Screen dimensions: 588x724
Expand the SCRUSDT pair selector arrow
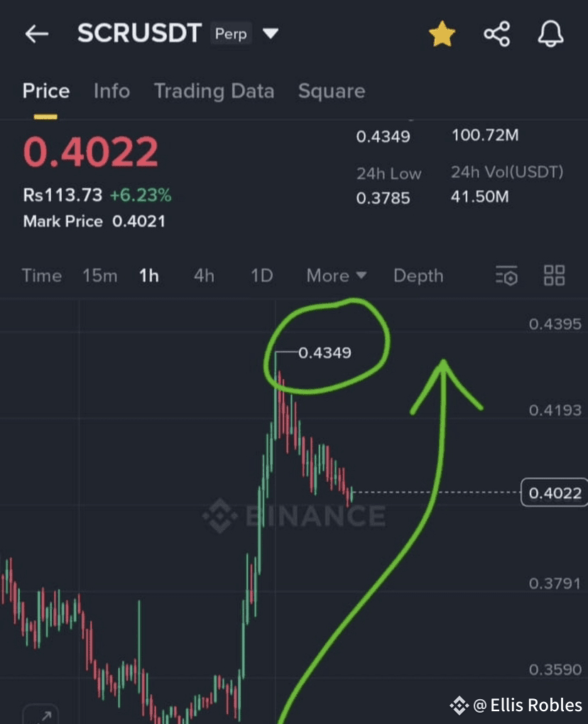(271, 33)
